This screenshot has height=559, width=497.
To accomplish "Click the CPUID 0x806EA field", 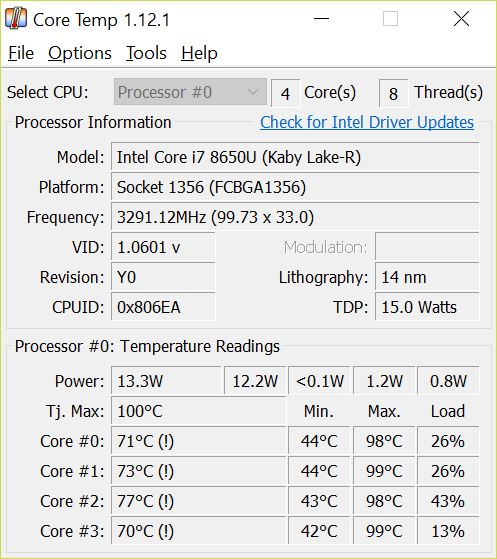I will (x=163, y=307).
